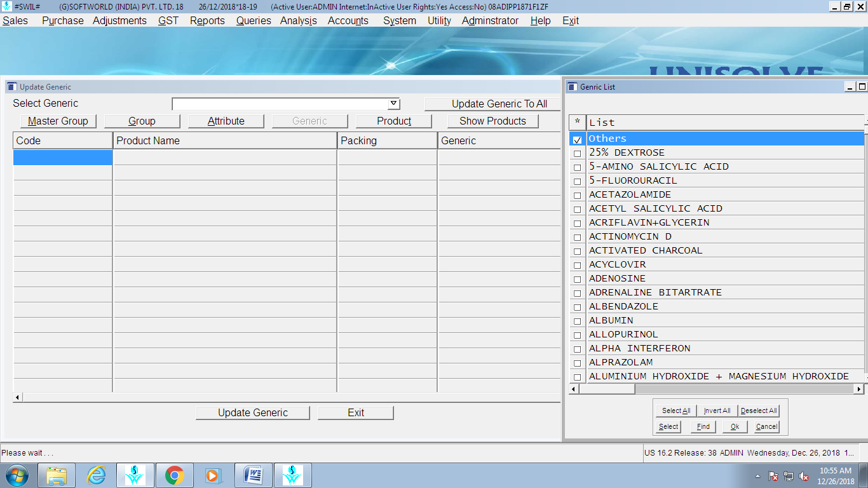This screenshot has height=488, width=868.
Task: Click the network tray icon
Action: click(x=789, y=476)
